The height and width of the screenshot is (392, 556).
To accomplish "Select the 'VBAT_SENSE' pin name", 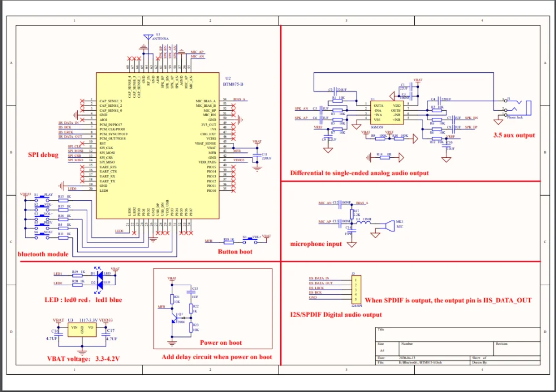I will [205, 143].
